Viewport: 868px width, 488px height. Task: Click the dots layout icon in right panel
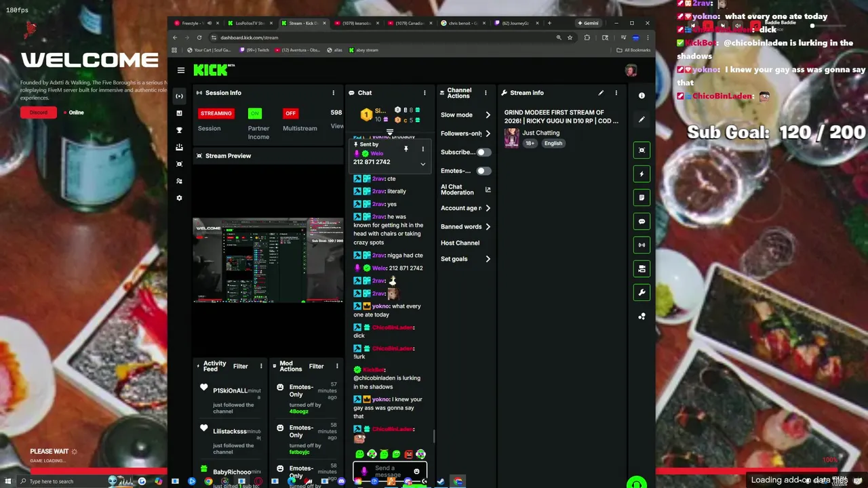coord(642,317)
